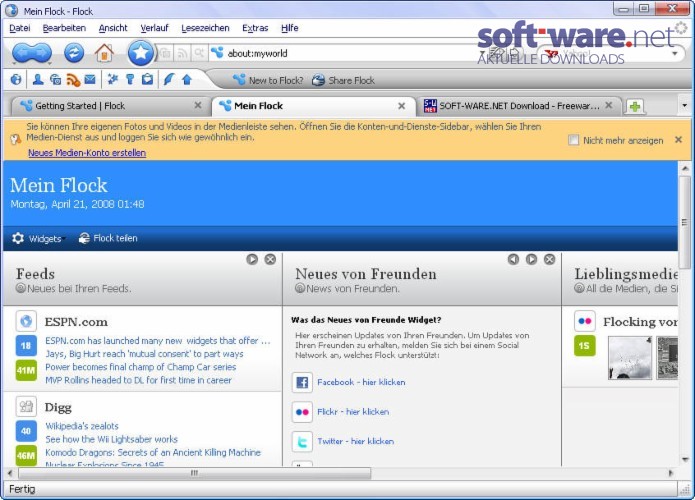This screenshot has height=500, width=695.
Task: Open the media stream icon in address bar
Action: [165, 54]
